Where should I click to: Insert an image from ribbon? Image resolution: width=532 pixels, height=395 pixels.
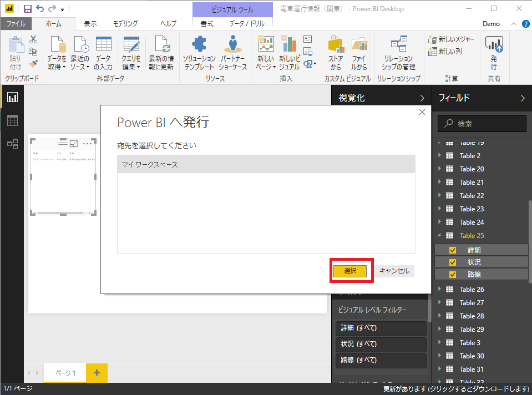tap(308, 51)
